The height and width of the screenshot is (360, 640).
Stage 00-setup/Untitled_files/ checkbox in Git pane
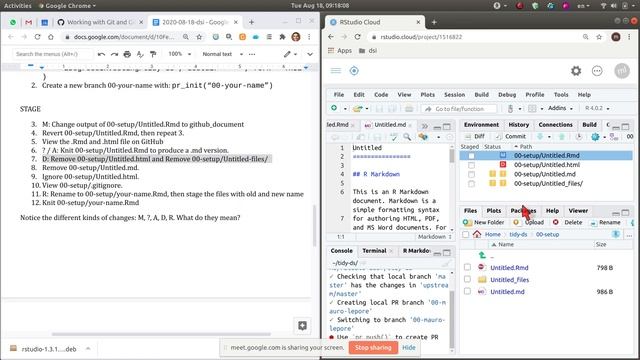pos(471,184)
